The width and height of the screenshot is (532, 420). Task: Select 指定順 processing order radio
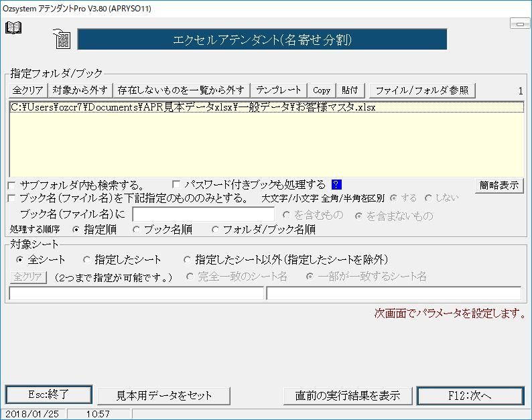[76, 230]
